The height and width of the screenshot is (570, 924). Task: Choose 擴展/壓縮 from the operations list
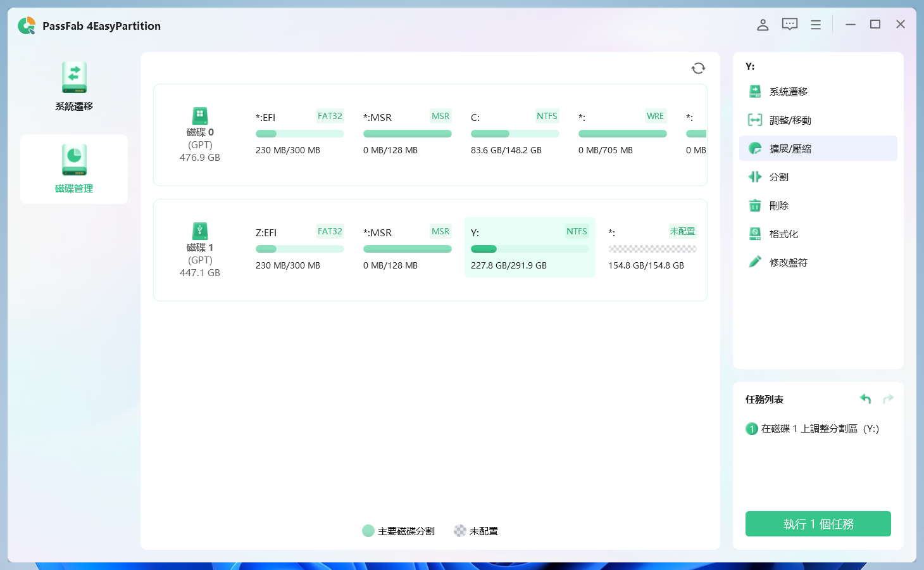pos(790,149)
